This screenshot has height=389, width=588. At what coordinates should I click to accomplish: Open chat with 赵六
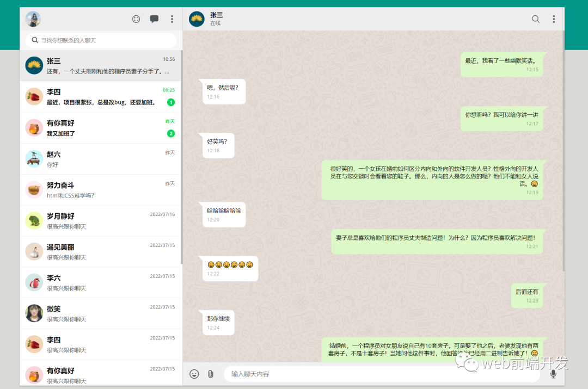(101, 159)
